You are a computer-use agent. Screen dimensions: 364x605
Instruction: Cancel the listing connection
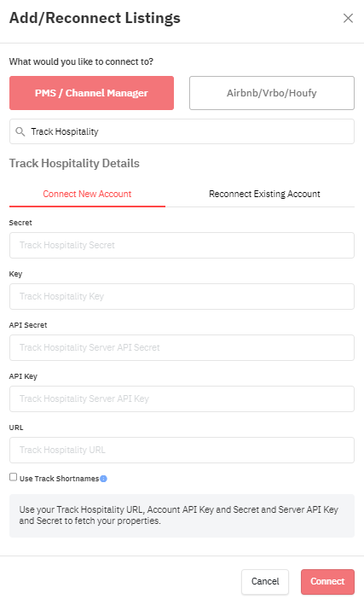point(265,582)
